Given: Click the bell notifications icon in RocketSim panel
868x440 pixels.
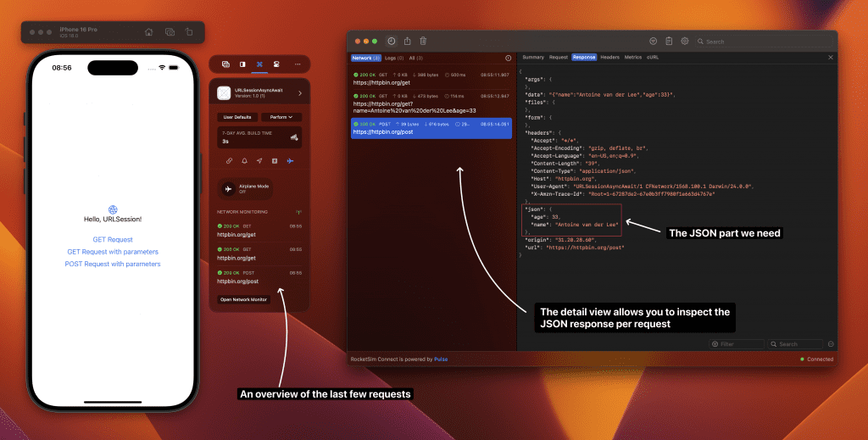Looking at the screenshot, I should [x=244, y=160].
